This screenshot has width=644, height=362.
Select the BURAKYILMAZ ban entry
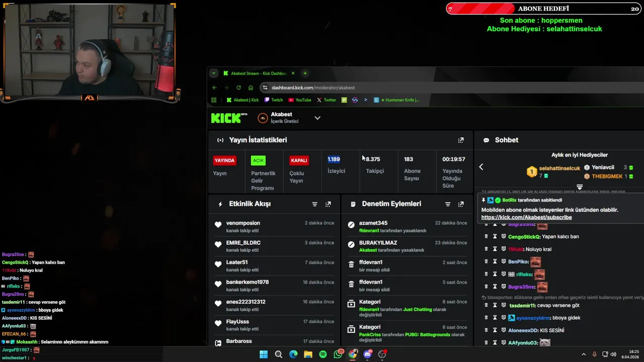pos(407,245)
